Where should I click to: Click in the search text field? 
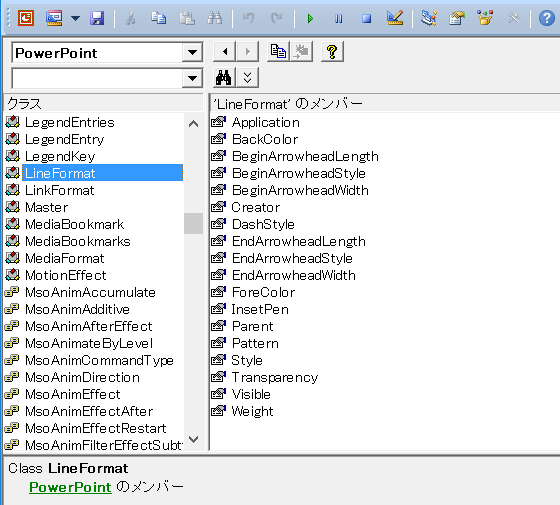point(97,78)
